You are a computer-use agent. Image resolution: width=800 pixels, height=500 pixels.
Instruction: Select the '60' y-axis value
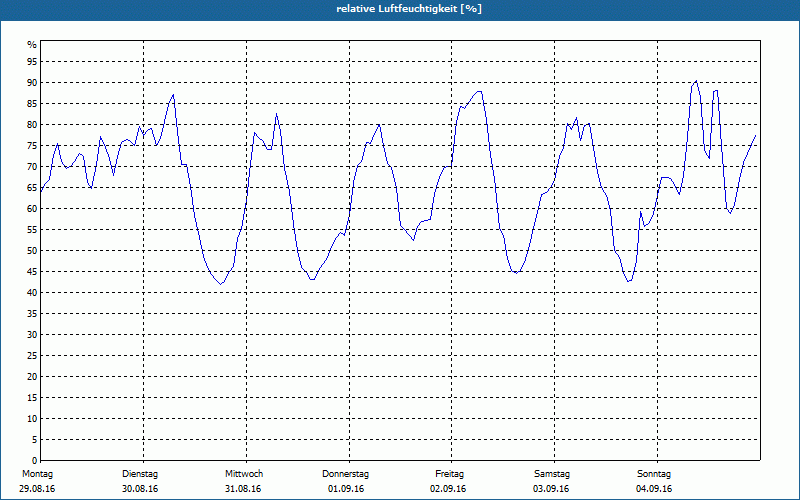tap(32, 209)
